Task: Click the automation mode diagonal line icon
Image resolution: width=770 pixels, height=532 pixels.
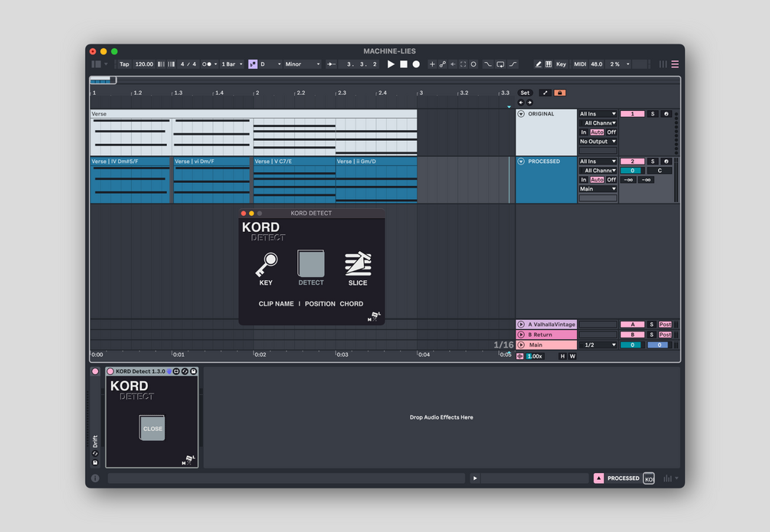Action: coord(545,93)
